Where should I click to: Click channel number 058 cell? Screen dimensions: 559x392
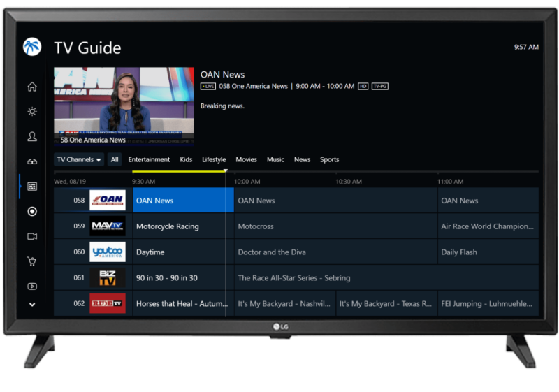79,201
